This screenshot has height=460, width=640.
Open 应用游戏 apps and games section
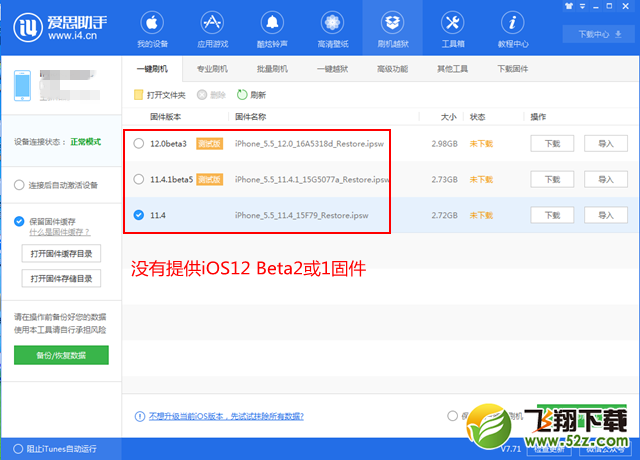(x=212, y=29)
